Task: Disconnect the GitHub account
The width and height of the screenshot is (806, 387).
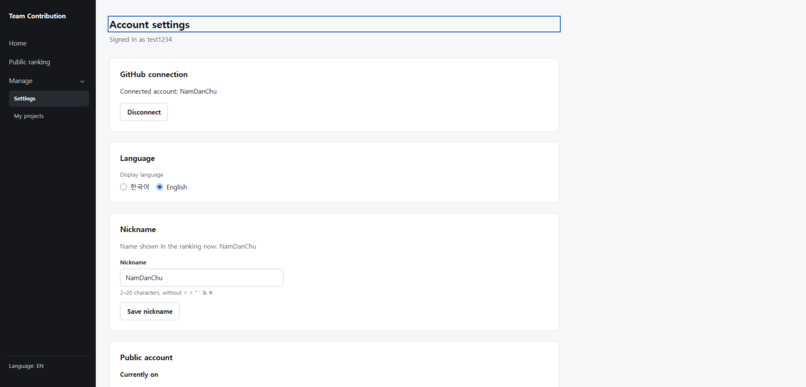Action: (x=144, y=112)
